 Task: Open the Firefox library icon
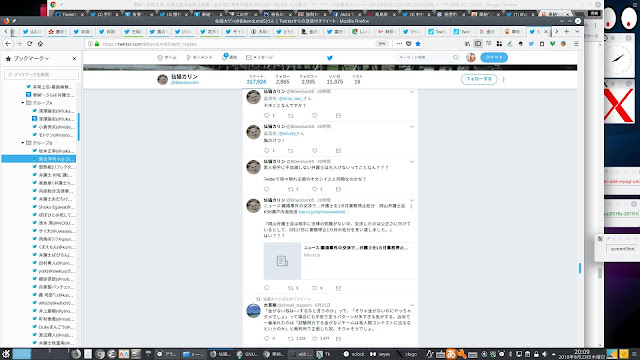click(x=467, y=44)
